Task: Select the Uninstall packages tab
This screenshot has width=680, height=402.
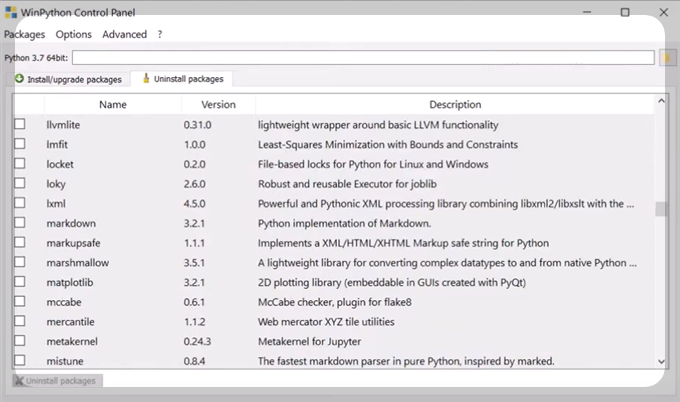Action: [x=183, y=79]
